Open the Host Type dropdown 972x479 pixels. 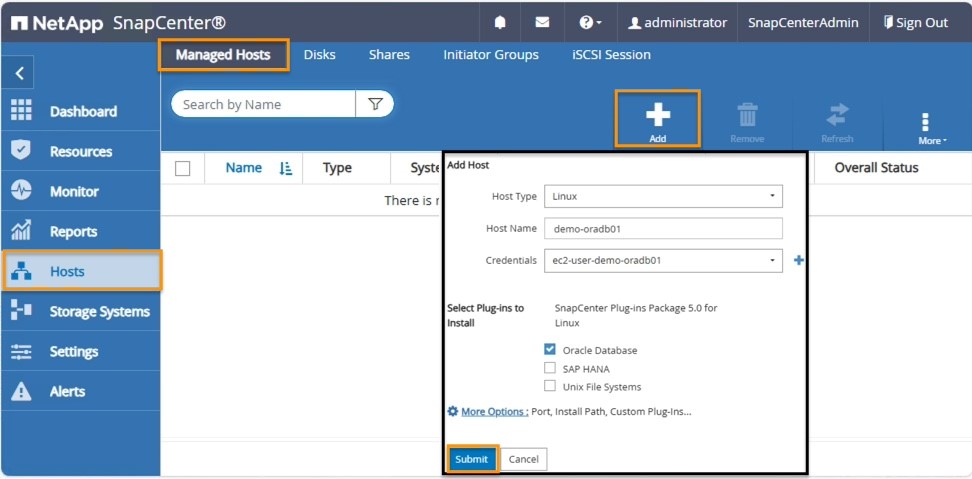click(x=663, y=196)
